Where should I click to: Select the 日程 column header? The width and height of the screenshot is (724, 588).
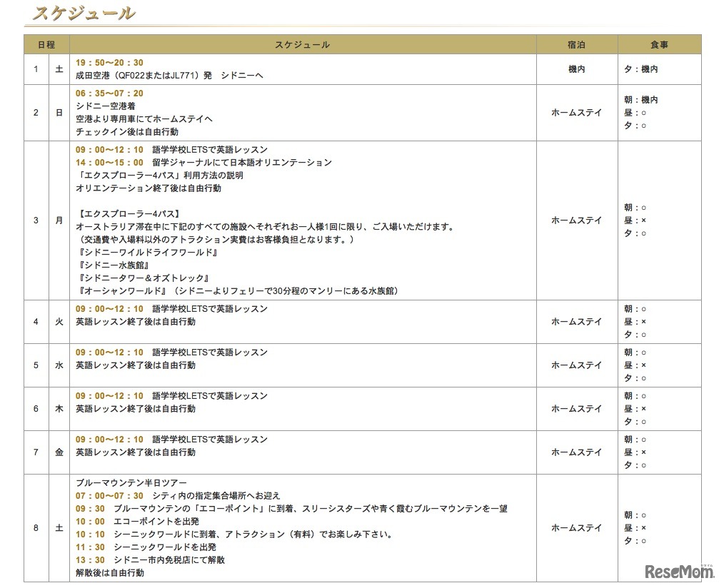47,44
